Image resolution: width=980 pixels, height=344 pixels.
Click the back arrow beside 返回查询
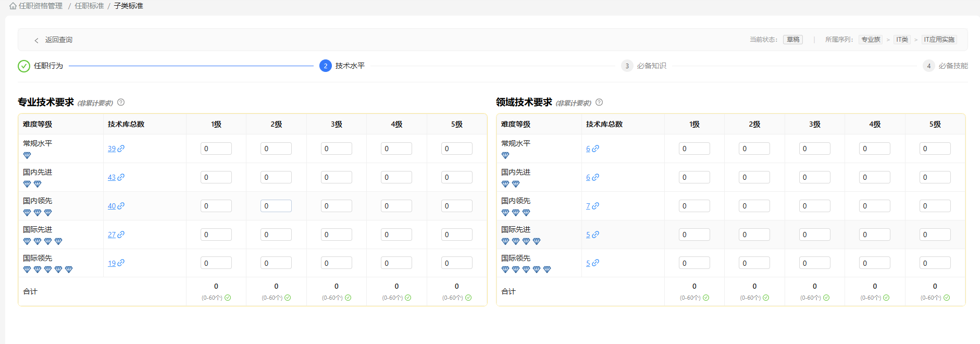36,40
